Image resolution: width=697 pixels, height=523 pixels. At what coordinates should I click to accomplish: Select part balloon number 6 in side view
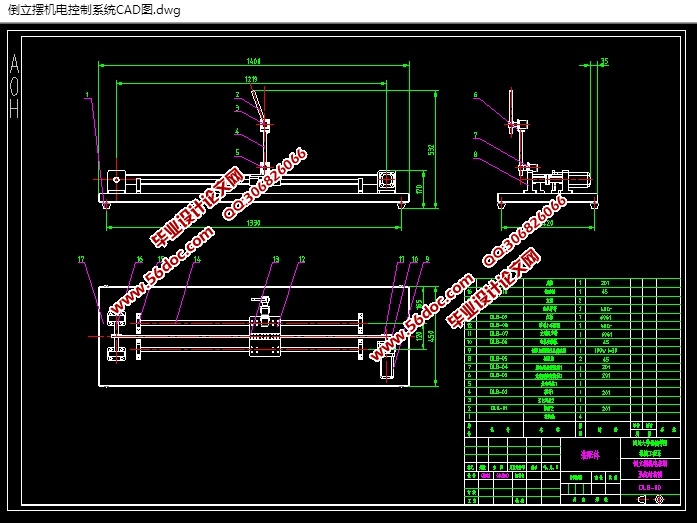(x=475, y=95)
